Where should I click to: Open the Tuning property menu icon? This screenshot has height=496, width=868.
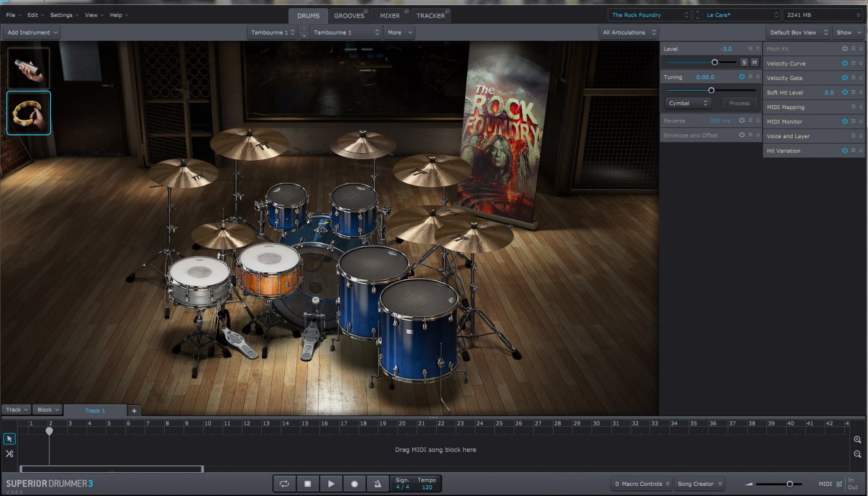coord(750,77)
